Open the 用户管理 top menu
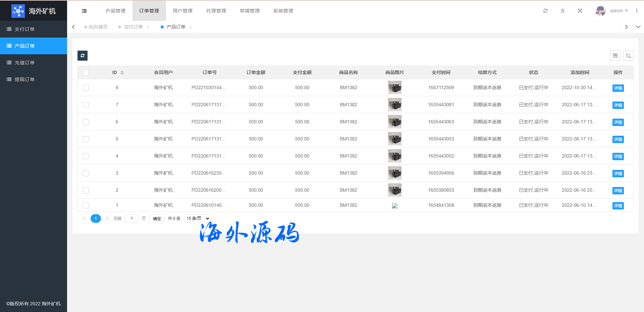Image resolution: width=644 pixels, height=312 pixels. tap(182, 11)
